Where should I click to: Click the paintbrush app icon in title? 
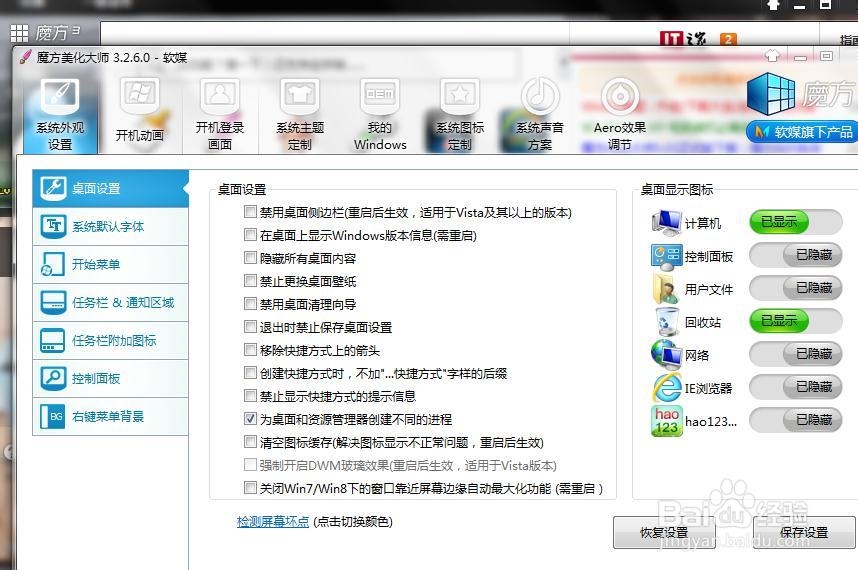(x=25, y=57)
